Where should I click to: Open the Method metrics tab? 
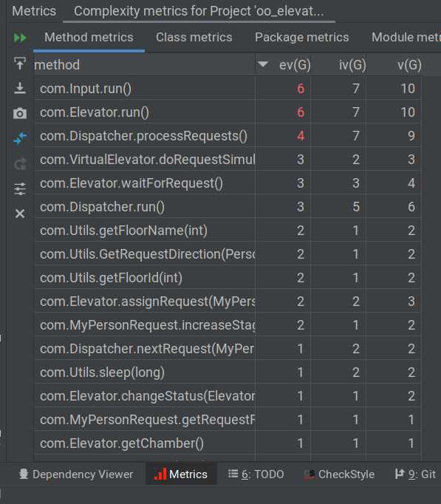89,37
